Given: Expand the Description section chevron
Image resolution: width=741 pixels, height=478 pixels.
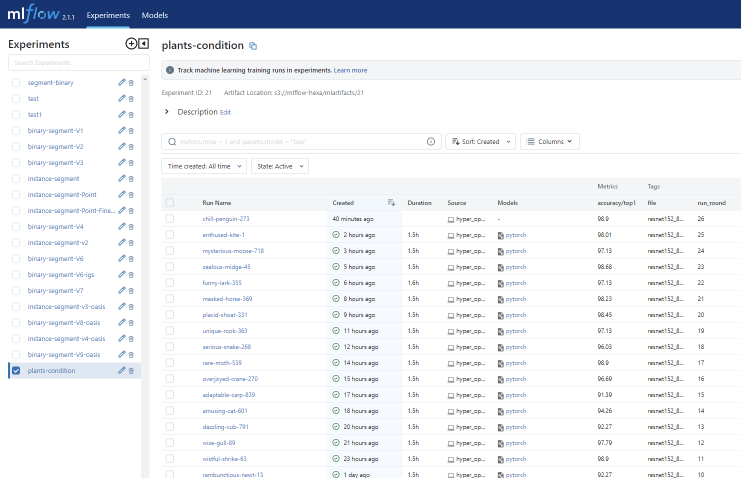Looking at the screenshot, I should [x=166, y=112].
